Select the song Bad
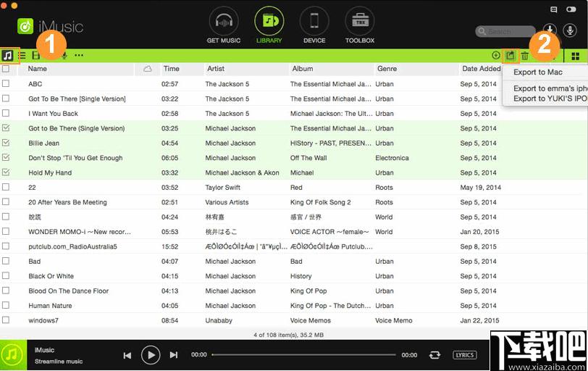Viewport: 588px width, 371px height. click(x=35, y=262)
